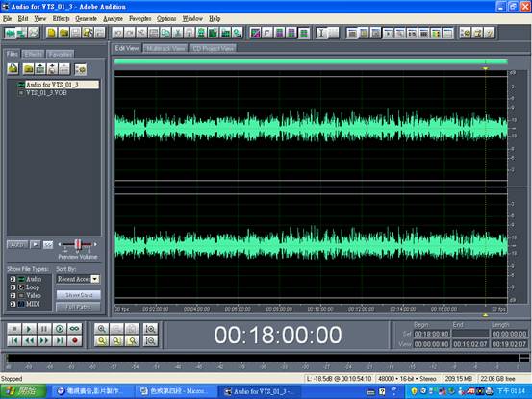
Task: Switch to Edit View via waveform toolbar icon
Action: click(11, 33)
